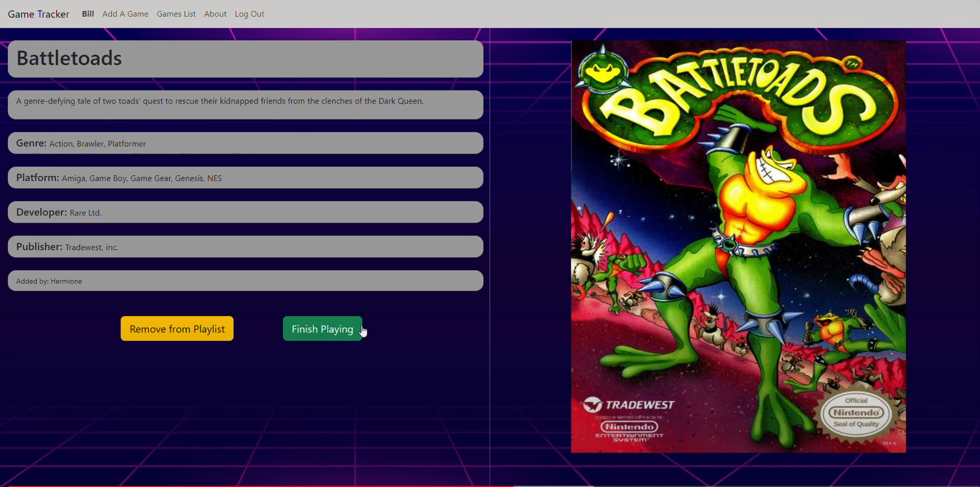This screenshot has height=487, width=980.
Task: Open the Bill user profile link
Action: tap(88, 14)
